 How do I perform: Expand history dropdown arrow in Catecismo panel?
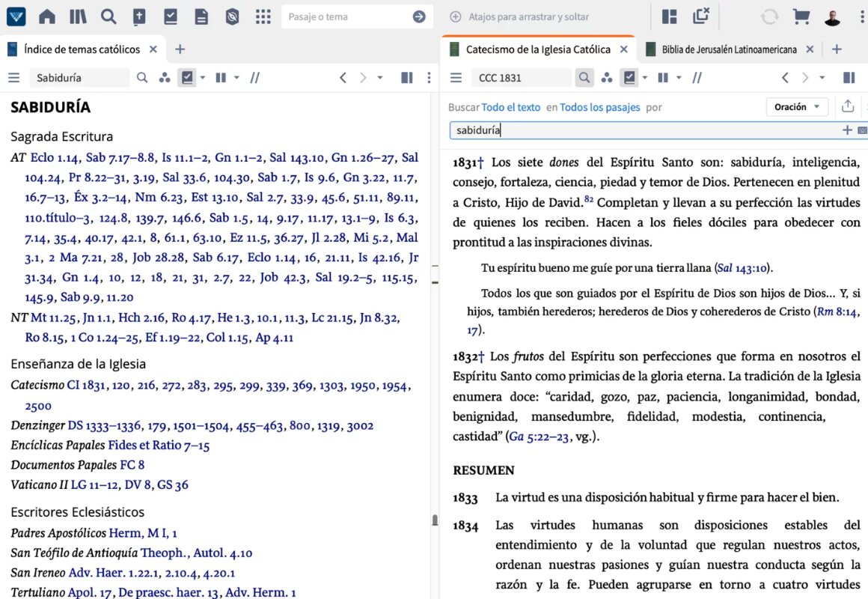pyautogui.click(x=822, y=78)
